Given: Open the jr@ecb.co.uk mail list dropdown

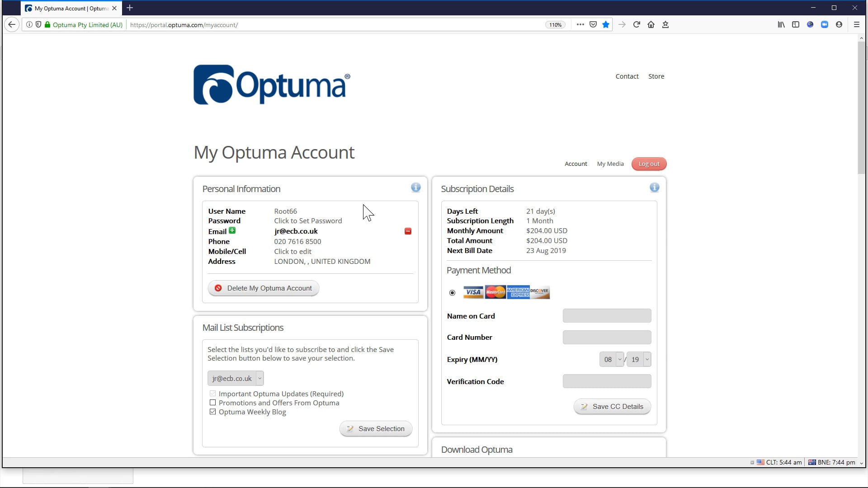Looking at the screenshot, I should [236, 378].
